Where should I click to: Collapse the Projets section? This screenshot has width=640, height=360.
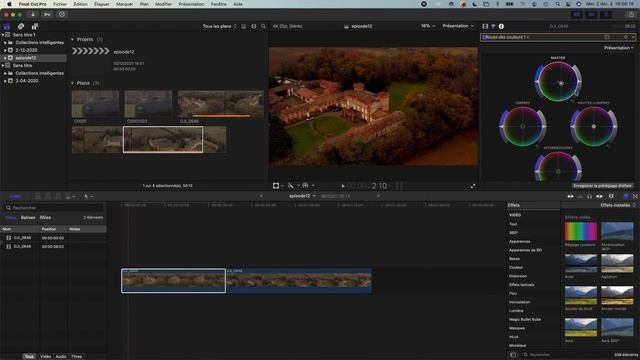point(73,40)
